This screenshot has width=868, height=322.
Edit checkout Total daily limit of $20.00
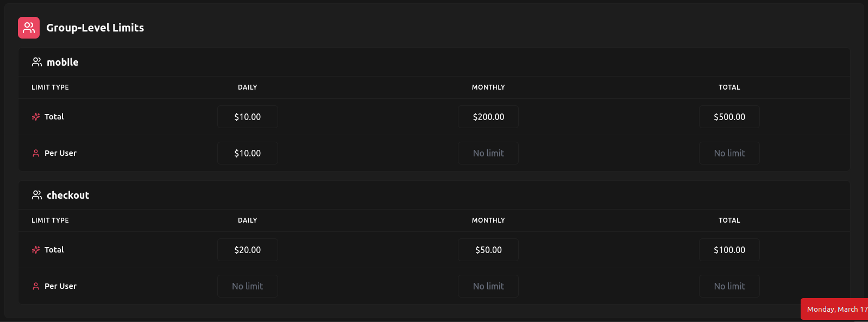coord(248,250)
